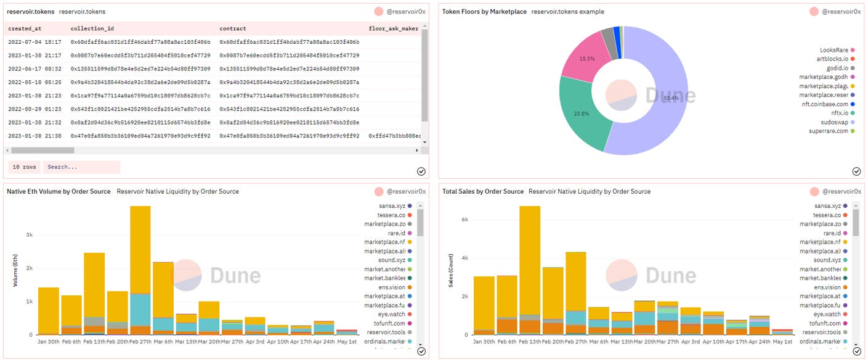This screenshot has width=868, height=362.
Task: Toggle sansa.xyz in Native Eth Volume legend
Action: pos(398,206)
